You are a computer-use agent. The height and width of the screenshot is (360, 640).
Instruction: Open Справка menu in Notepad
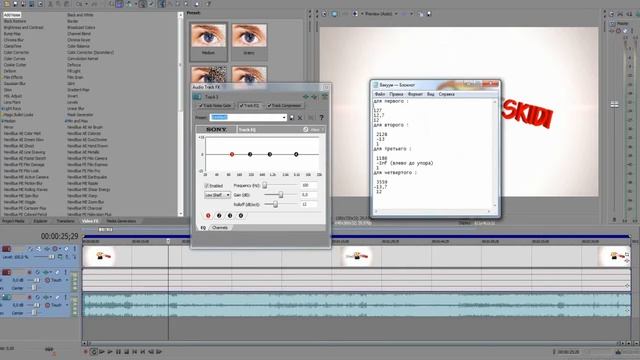tap(446, 94)
